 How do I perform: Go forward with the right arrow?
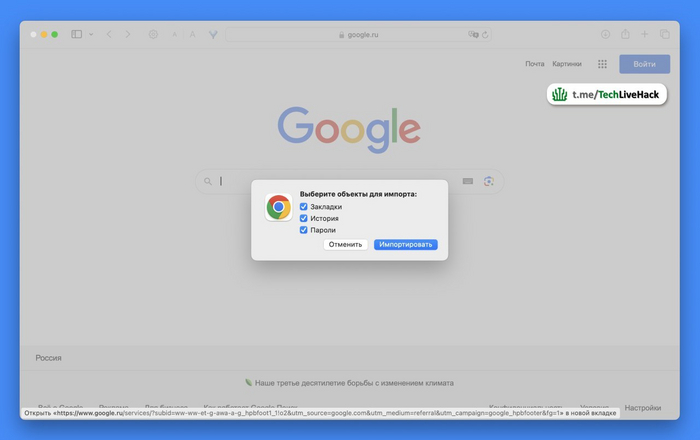coord(128,34)
